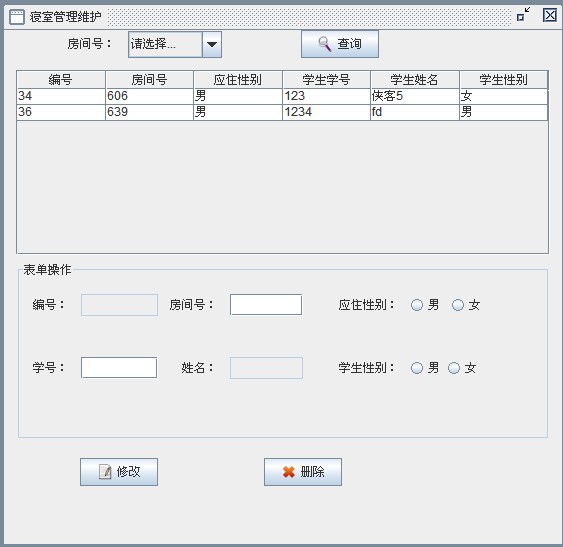This screenshot has height=547, width=563.
Task: Select the table row with student fd
Action: (282, 112)
